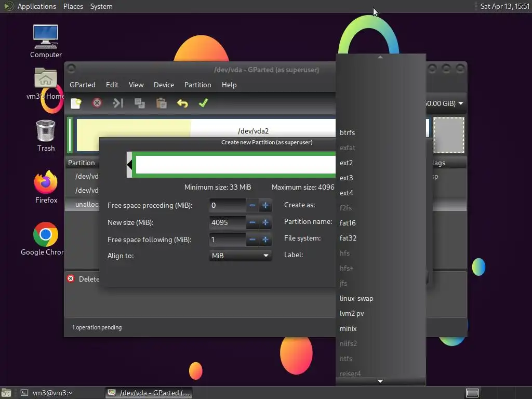Open the Places menu in top panel
The height and width of the screenshot is (399, 532).
tap(73, 6)
